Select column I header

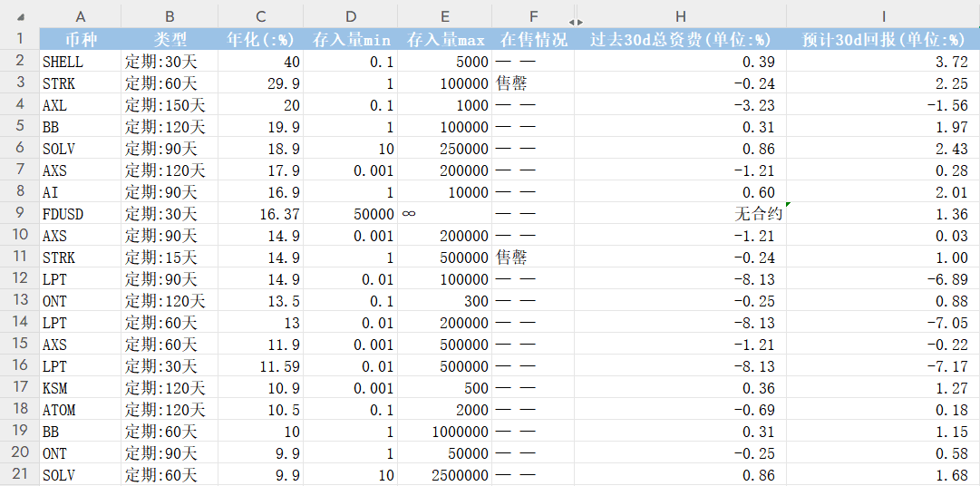(x=883, y=17)
